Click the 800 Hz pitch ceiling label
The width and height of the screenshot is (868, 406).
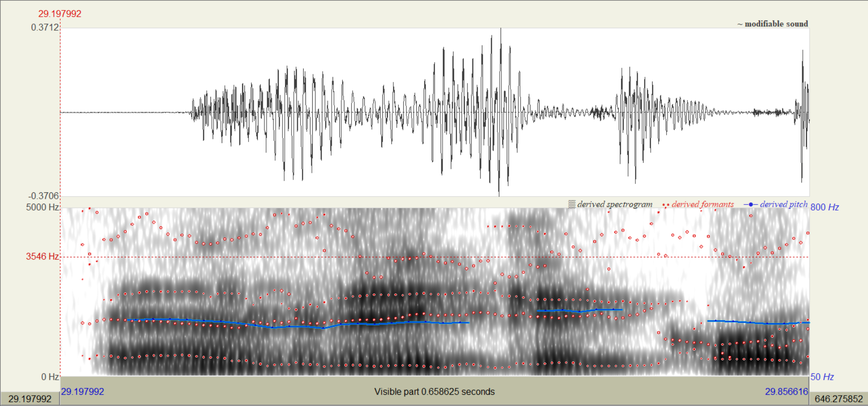tap(825, 207)
